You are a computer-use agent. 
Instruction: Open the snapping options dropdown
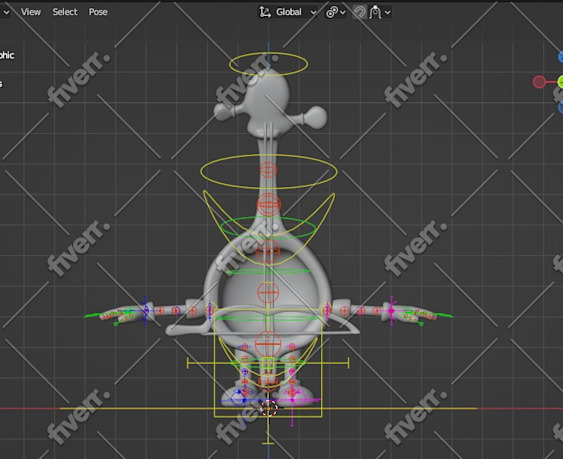pos(380,12)
